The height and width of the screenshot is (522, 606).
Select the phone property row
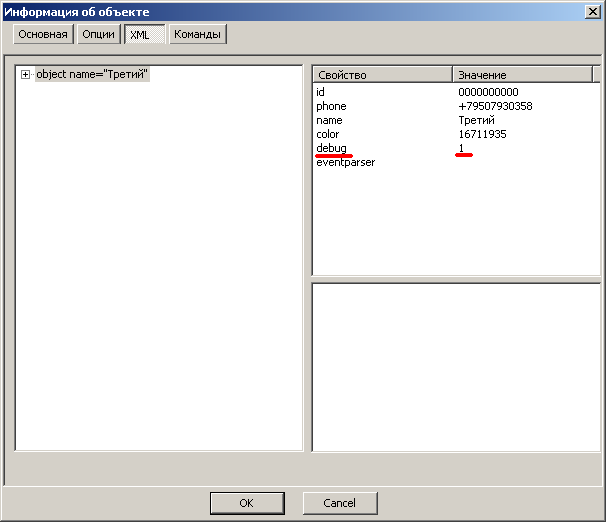(x=456, y=106)
